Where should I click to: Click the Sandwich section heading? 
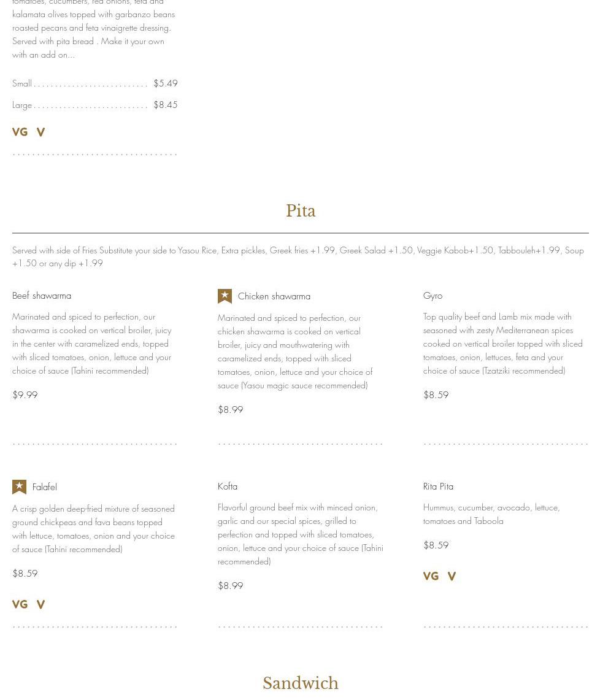(x=301, y=683)
